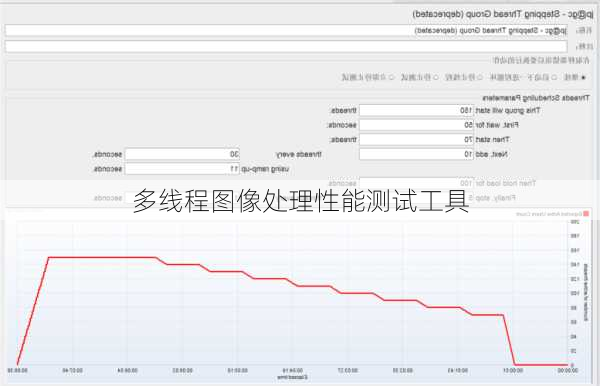The height and width of the screenshot is (386, 600).
Task: Click the 'Expected Active Users Count' legend text
Action: pyautogui.click(x=548, y=214)
